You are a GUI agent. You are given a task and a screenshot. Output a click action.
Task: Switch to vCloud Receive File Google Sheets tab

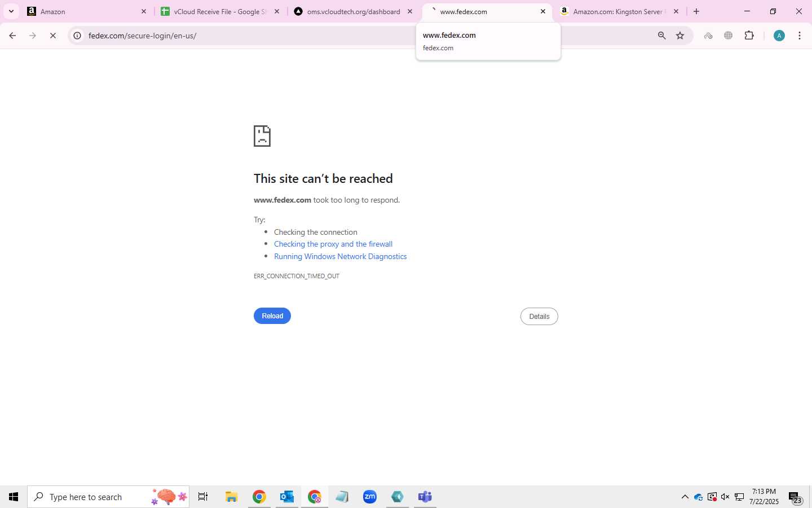[220, 11]
